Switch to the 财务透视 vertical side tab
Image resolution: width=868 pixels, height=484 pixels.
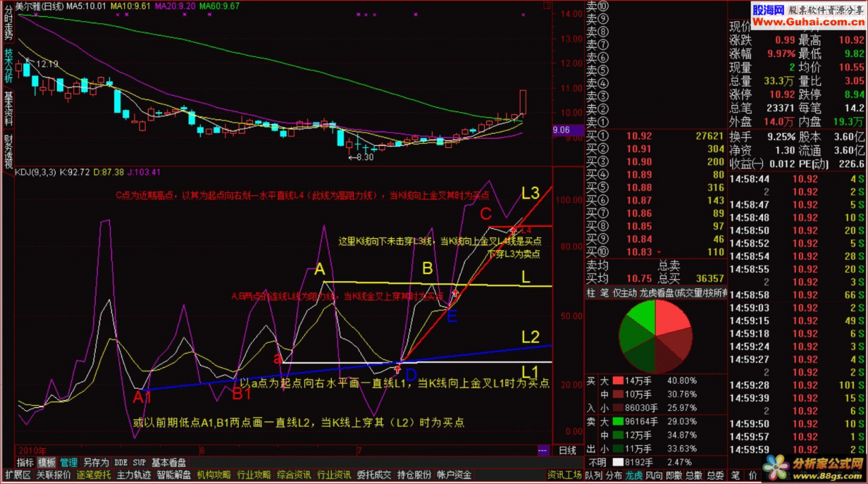pyautogui.click(x=8, y=151)
